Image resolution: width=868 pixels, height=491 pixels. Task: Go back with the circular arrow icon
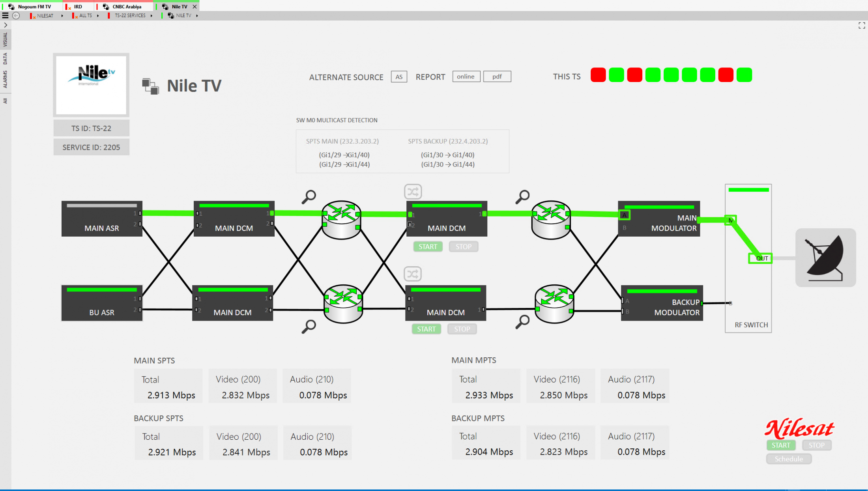[x=16, y=15]
